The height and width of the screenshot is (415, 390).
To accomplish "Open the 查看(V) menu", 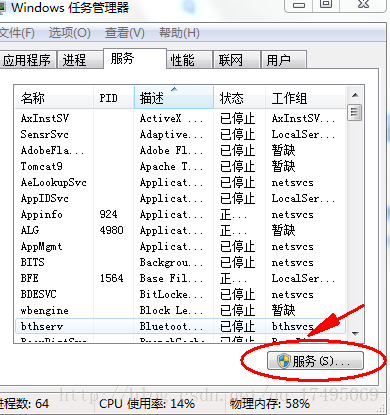I will [125, 33].
